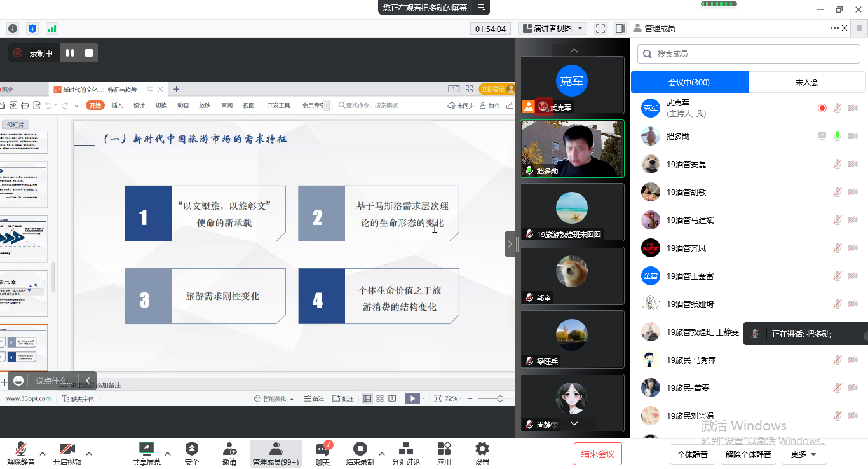Open 分组讨论 breakout rooms icon

point(405,449)
